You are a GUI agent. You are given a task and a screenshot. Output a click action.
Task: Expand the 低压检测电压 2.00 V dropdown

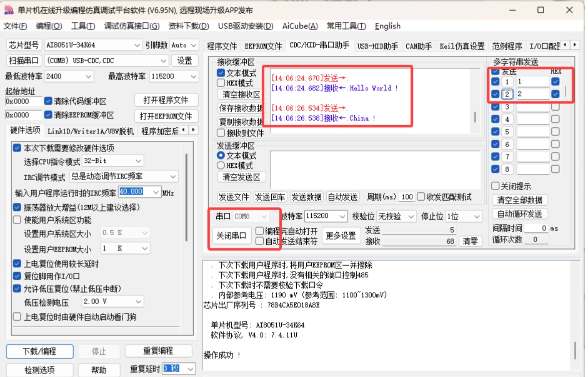point(139,301)
